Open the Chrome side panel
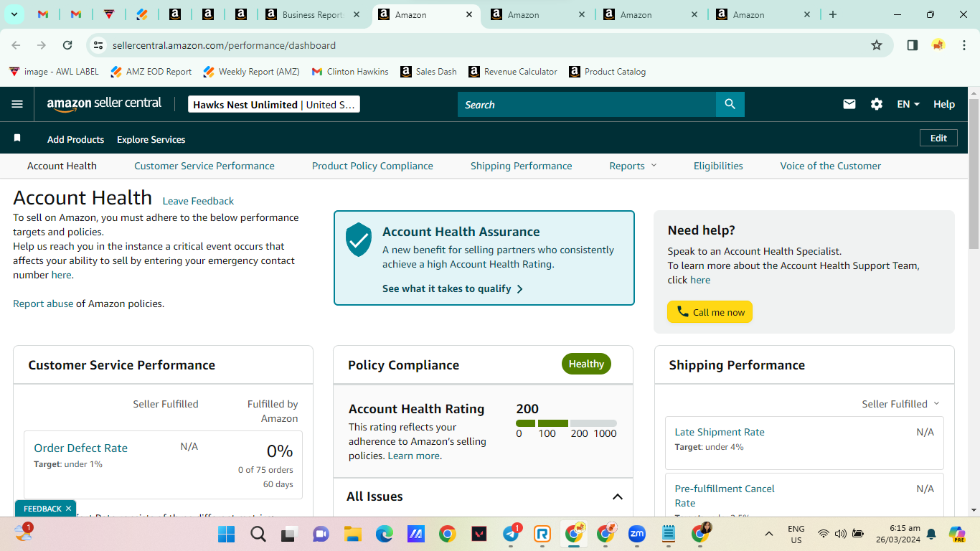 (913, 45)
